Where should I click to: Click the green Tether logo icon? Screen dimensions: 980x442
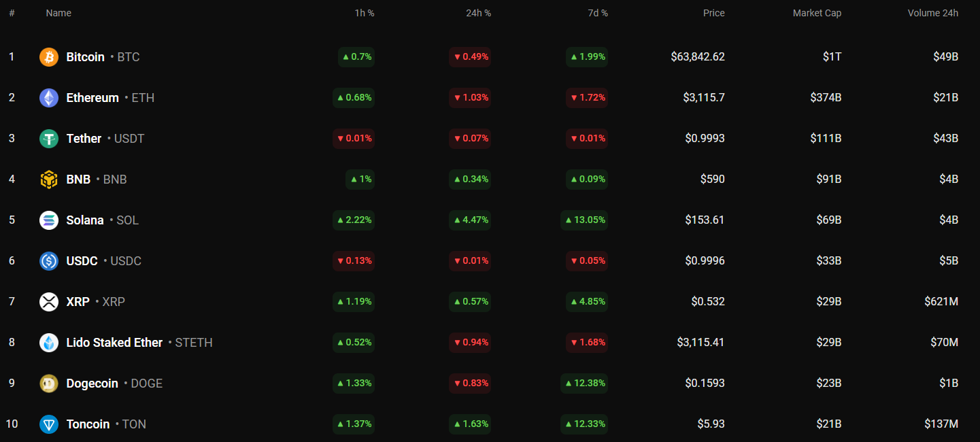pos(49,139)
